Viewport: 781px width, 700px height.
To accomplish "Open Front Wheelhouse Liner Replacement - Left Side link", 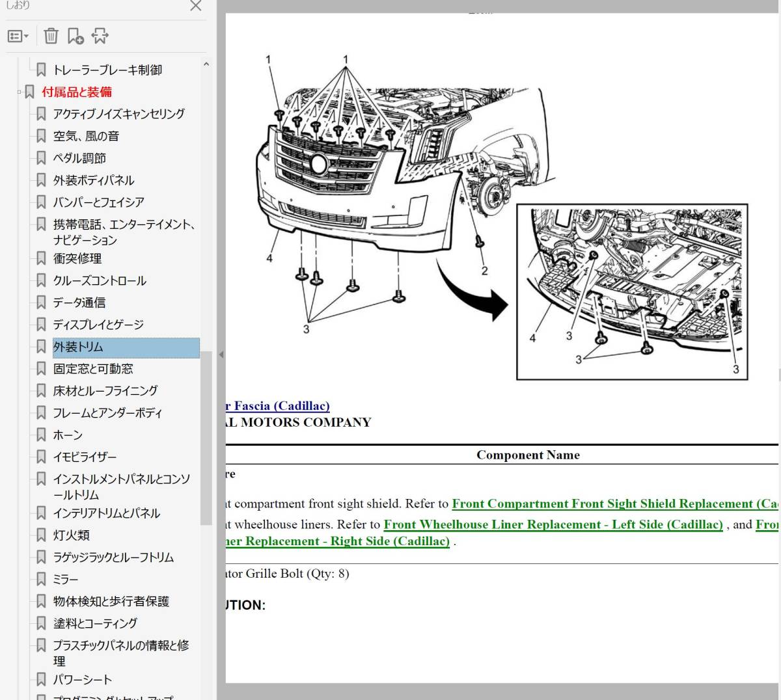I will tap(553, 524).
